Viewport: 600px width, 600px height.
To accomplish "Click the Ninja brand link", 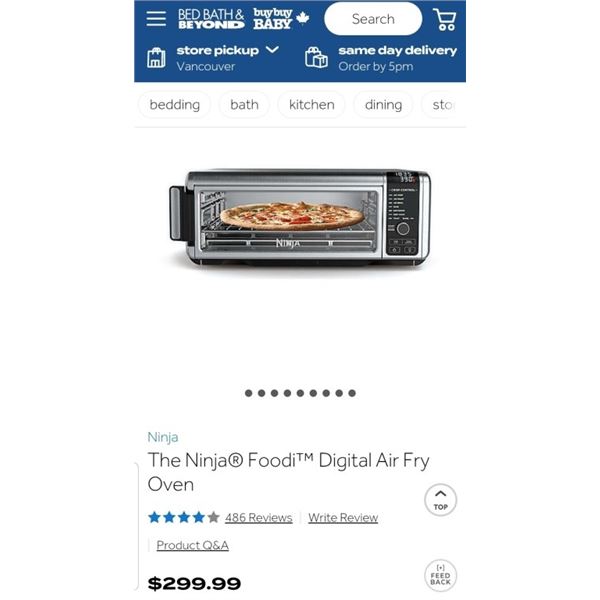I will (163, 437).
